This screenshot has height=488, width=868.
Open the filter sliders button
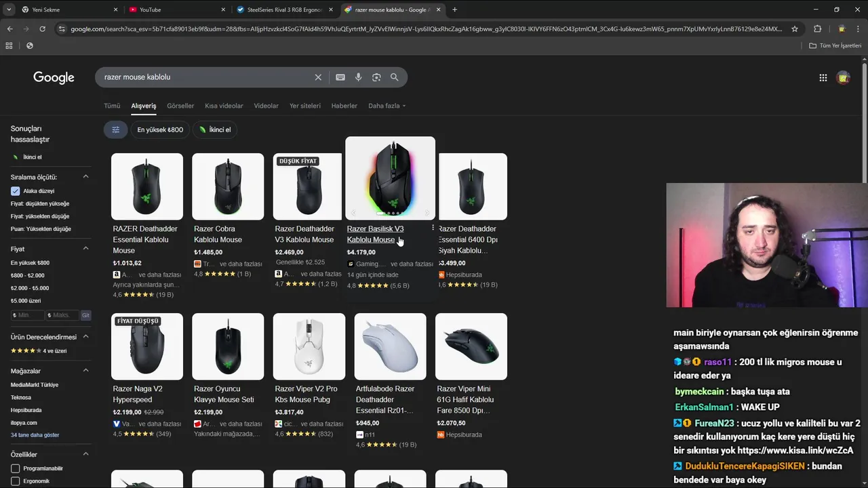click(x=115, y=129)
